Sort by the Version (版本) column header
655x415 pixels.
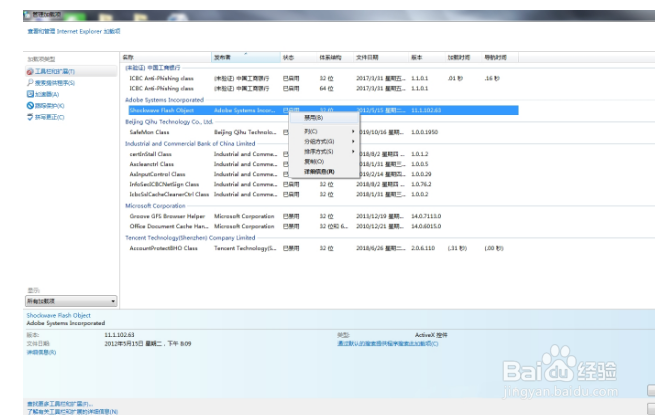click(427, 57)
